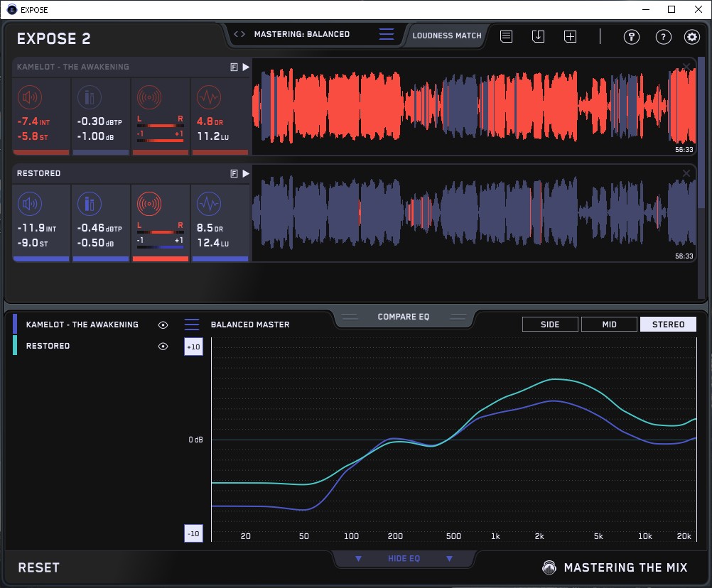Viewport: 712px width, 588px height.
Task: Open the preset menu hamburger icon
Action: (387, 34)
